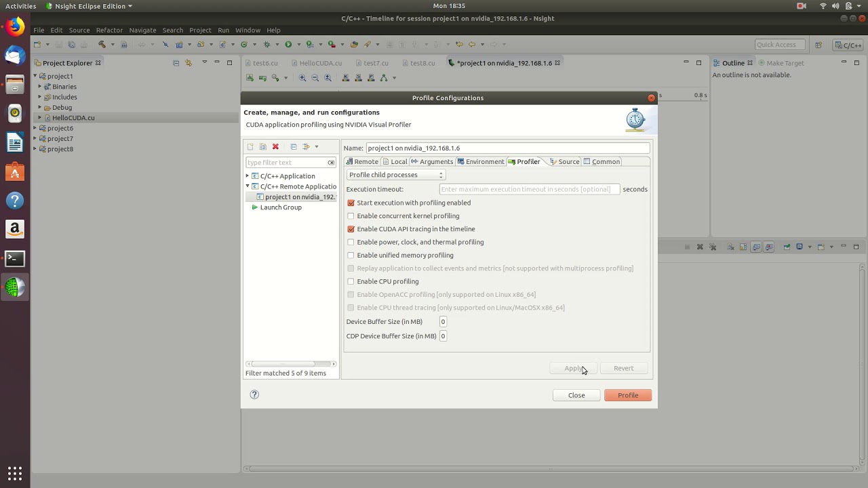The image size is (868, 488).
Task: Select HelloCUDA.cu in Project Explorer
Action: pyautogui.click(x=73, y=118)
